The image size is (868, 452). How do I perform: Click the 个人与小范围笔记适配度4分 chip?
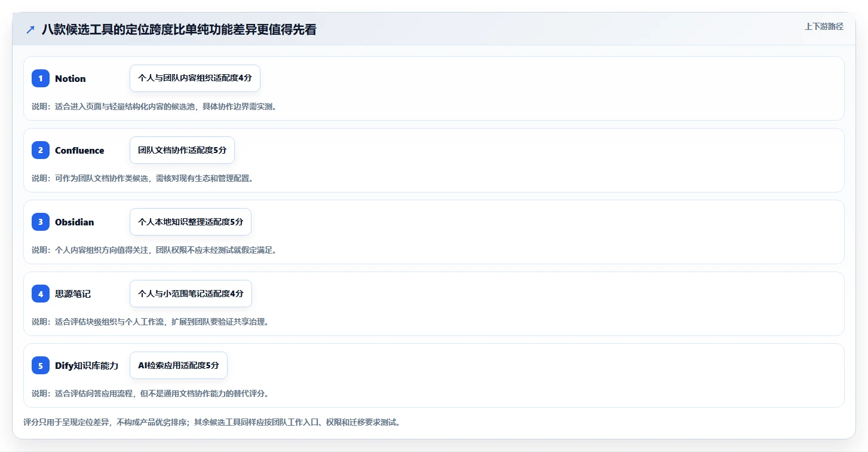point(191,294)
